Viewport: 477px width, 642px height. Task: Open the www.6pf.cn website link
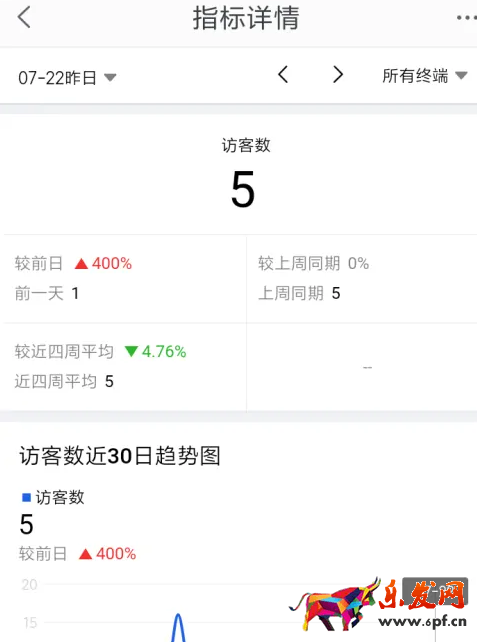(x=423, y=622)
